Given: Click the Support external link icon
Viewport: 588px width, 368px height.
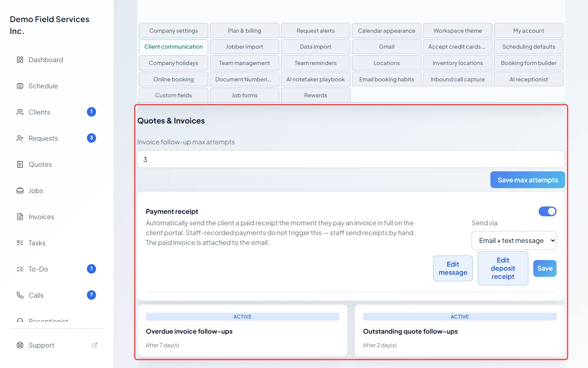Looking at the screenshot, I should pyautogui.click(x=95, y=345).
